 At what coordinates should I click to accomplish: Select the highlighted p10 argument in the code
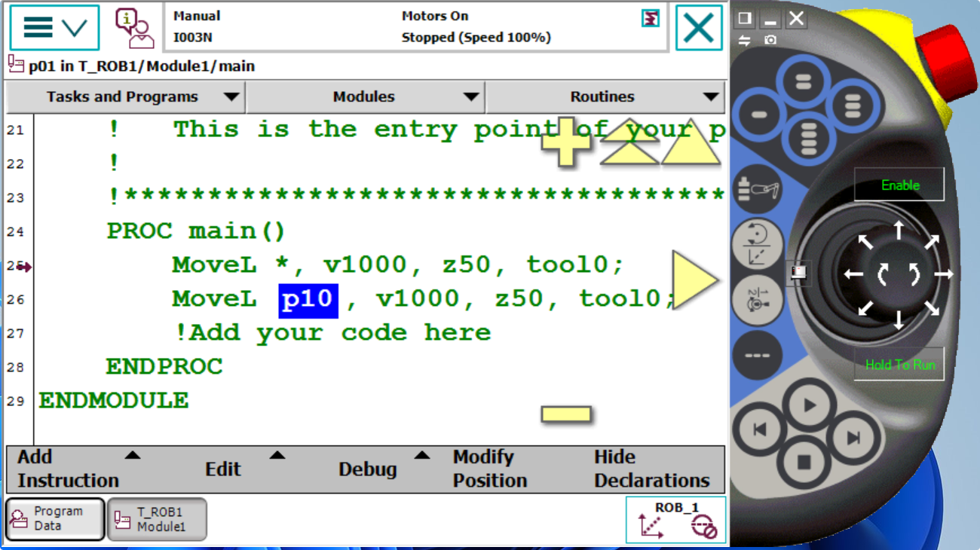[x=308, y=300]
